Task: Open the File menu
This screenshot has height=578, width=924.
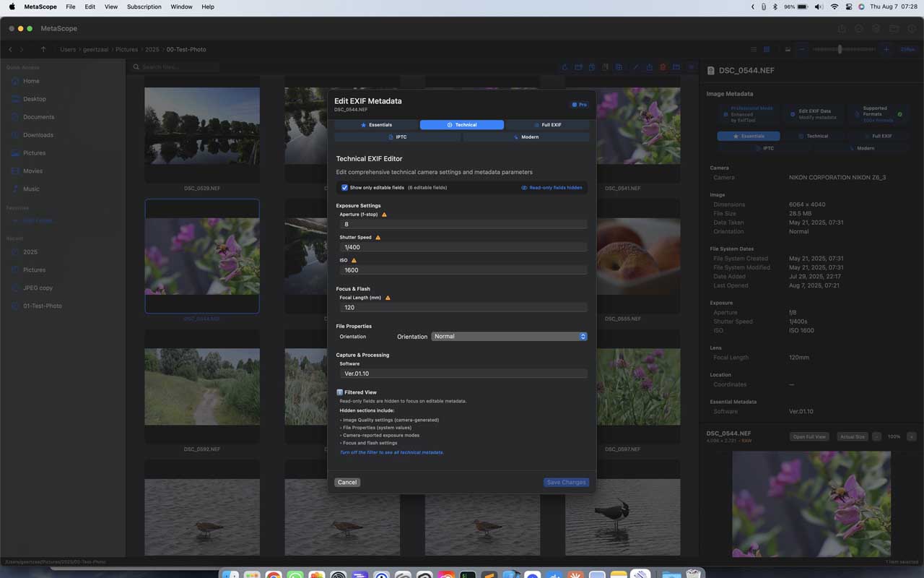Action: [70, 7]
